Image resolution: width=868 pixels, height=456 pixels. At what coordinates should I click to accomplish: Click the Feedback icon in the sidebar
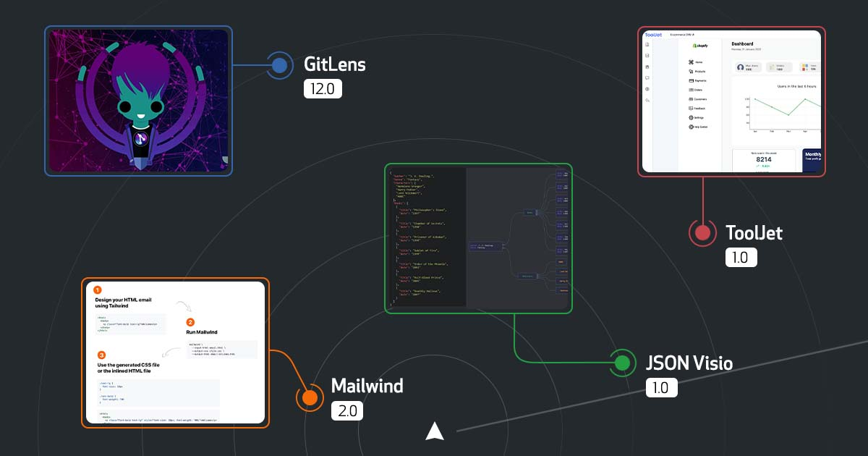click(x=692, y=109)
